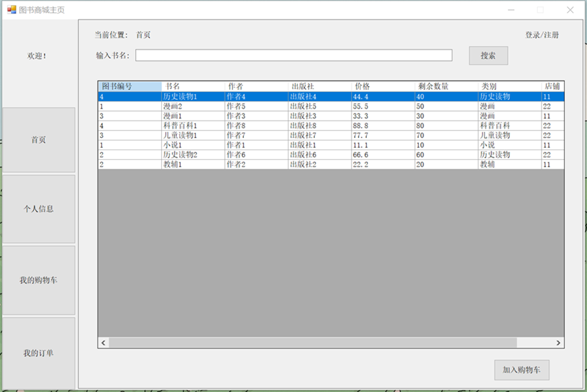This screenshot has height=392, width=587.
Task: Click the 出版社2 cell
Action: click(x=320, y=165)
